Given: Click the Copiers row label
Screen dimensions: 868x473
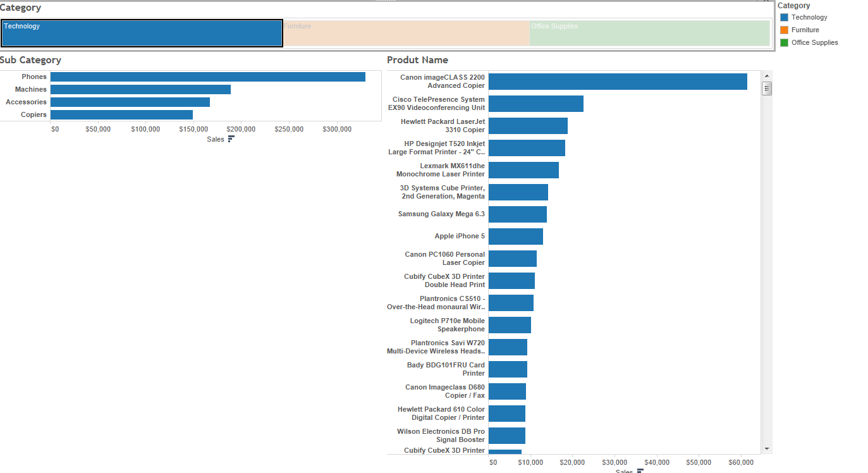Looking at the screenshot, I should (34, 114).
